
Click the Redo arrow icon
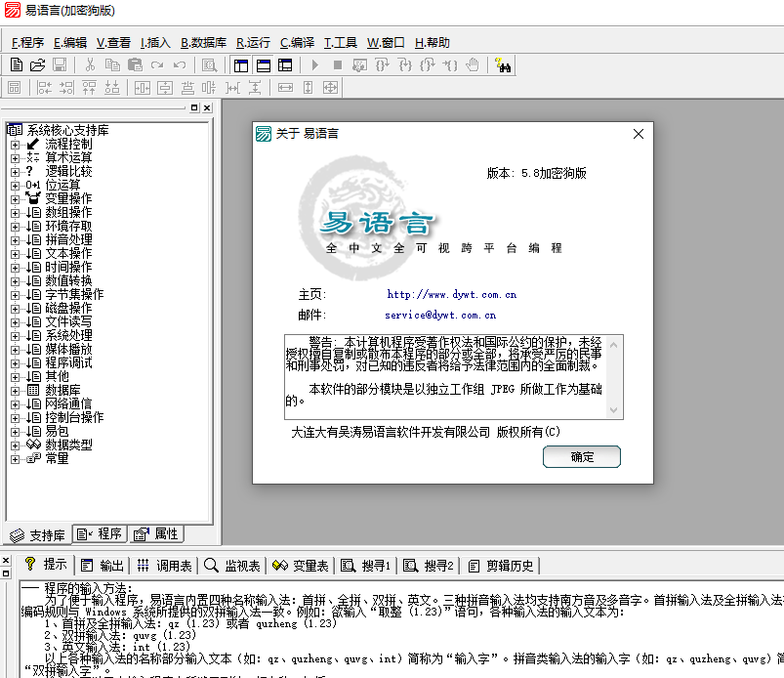point(157,65)
